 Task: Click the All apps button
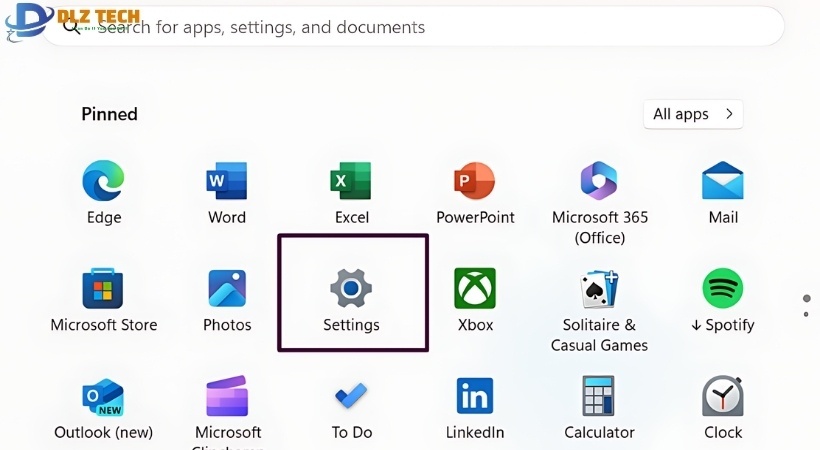pos(693,114)
